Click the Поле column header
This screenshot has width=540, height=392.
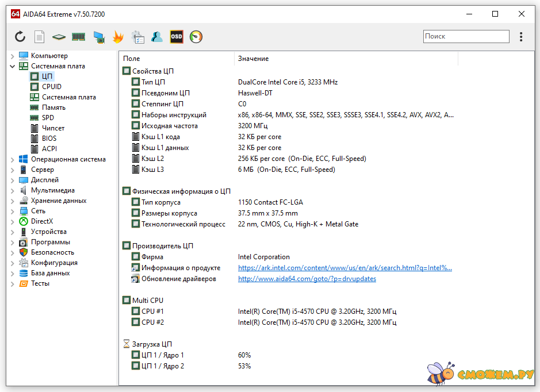(177, 59)
